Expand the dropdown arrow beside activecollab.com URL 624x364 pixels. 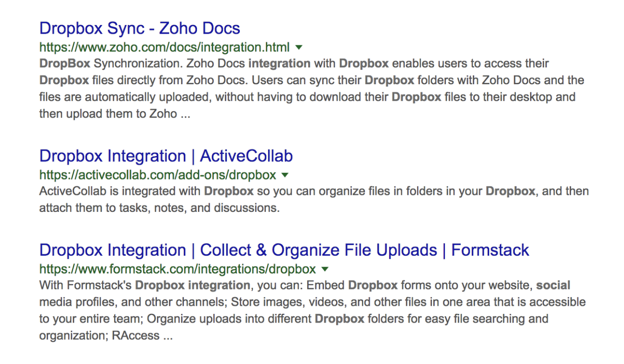pyautogui.click(x=285, y=175)
